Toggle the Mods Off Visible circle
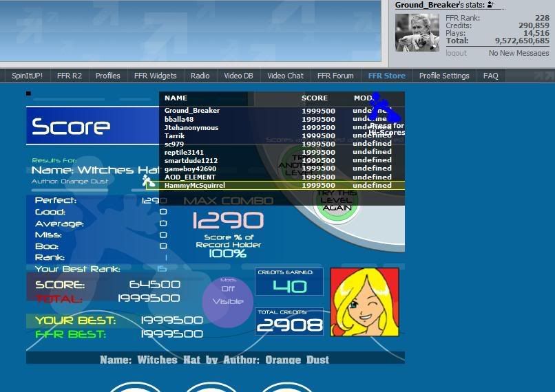 [228, 296]
